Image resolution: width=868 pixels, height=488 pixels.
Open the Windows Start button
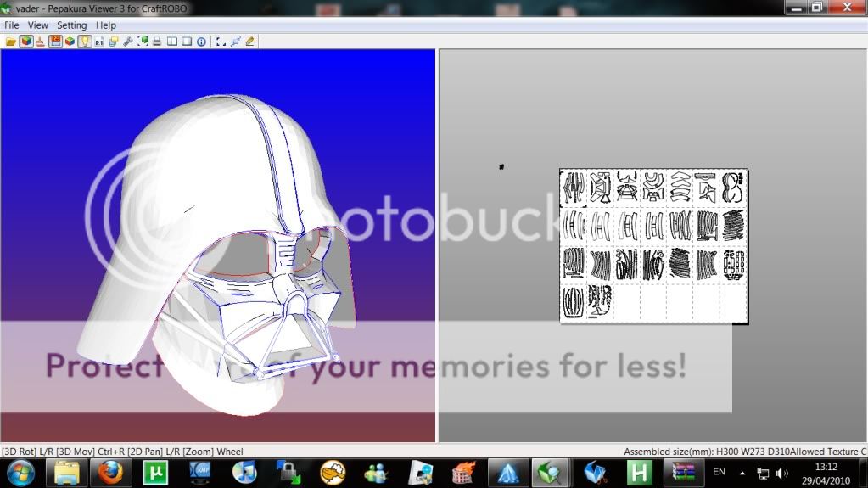click(x=20, y=474)
